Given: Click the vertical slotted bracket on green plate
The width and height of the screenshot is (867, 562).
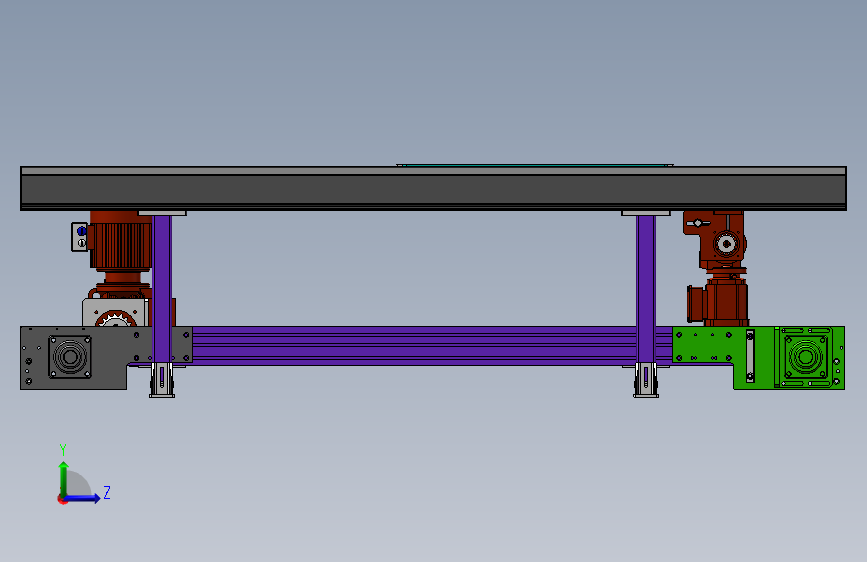Looking at the screenshot, I should pos(750,356).
